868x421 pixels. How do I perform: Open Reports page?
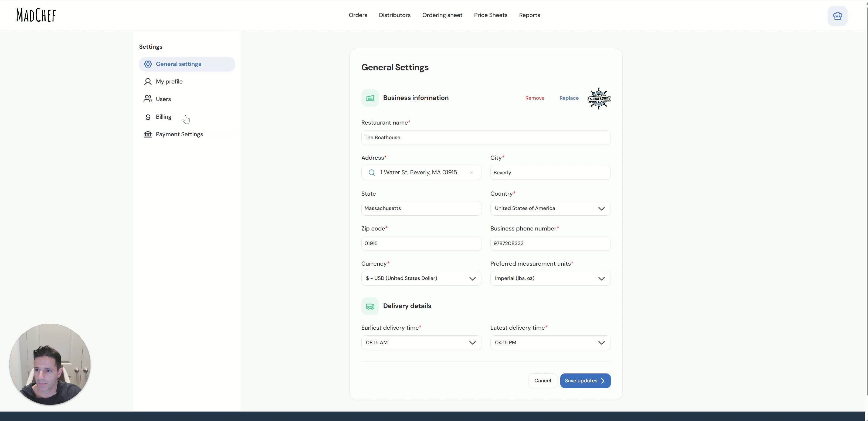click(x=529, y=15)
